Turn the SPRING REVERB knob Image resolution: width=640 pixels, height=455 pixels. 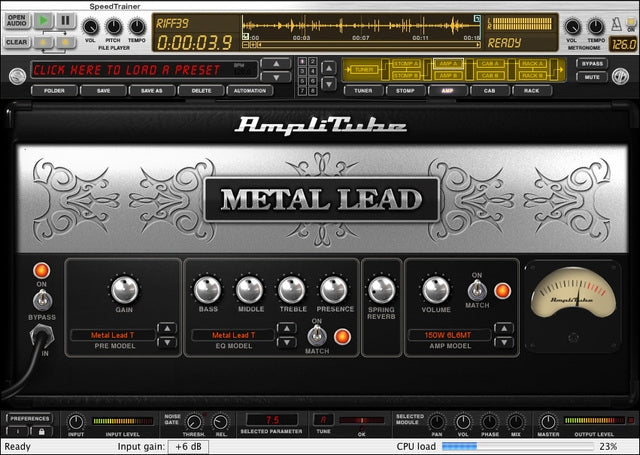pos(382,290)
